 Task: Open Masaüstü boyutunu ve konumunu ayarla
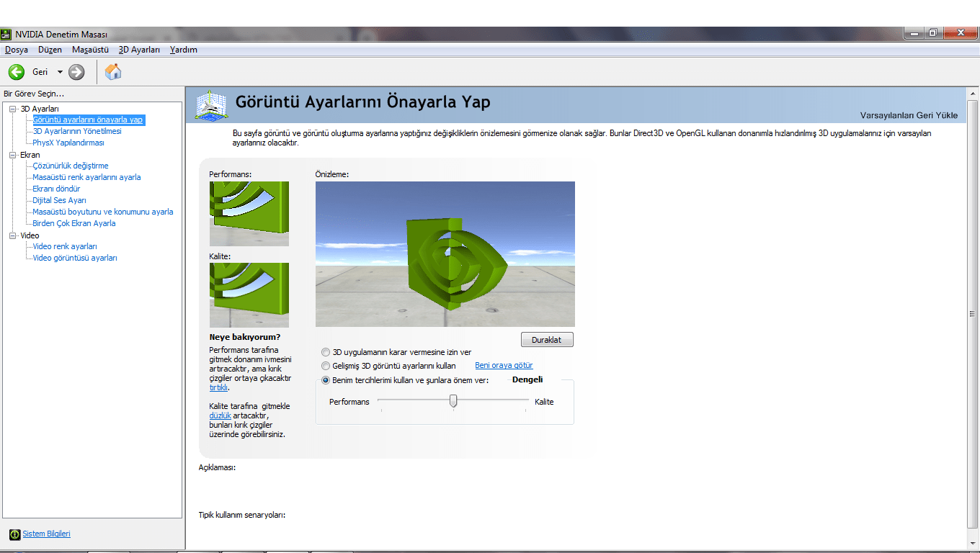coord(103,212)
